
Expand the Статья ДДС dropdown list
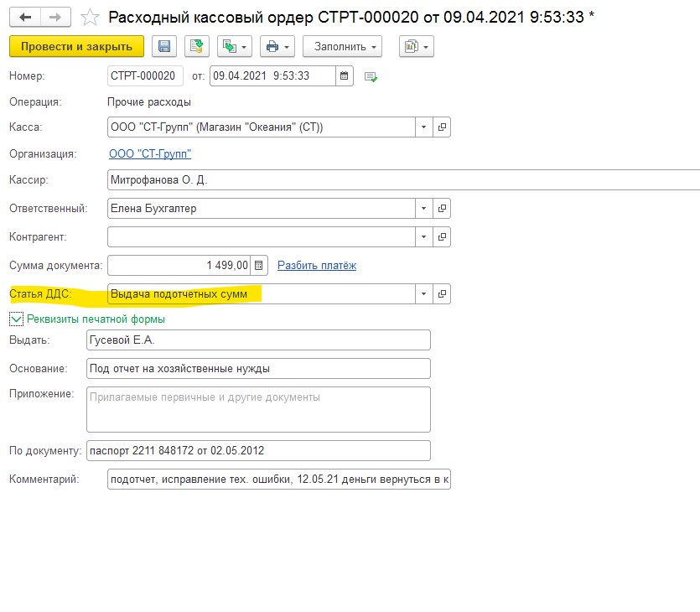[x=424, y=294]
